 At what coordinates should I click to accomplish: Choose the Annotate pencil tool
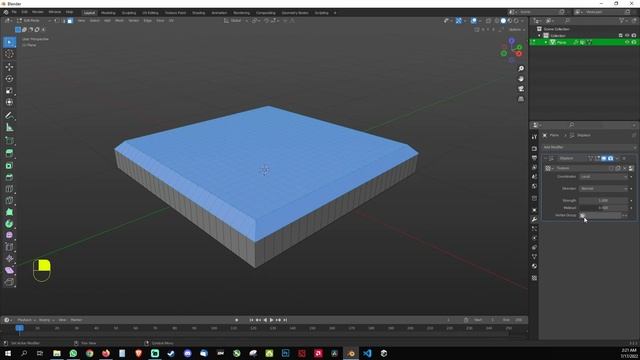[9, 116]
